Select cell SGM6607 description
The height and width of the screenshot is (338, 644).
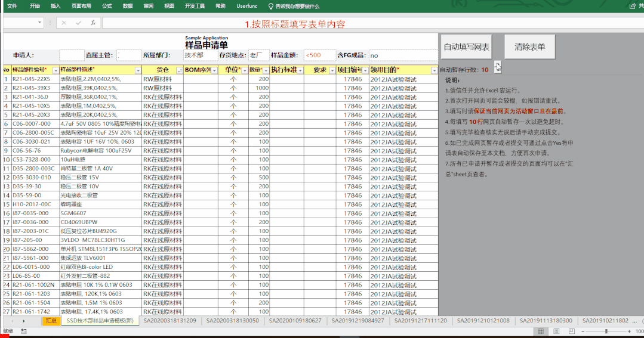click(x=101, y=213)
